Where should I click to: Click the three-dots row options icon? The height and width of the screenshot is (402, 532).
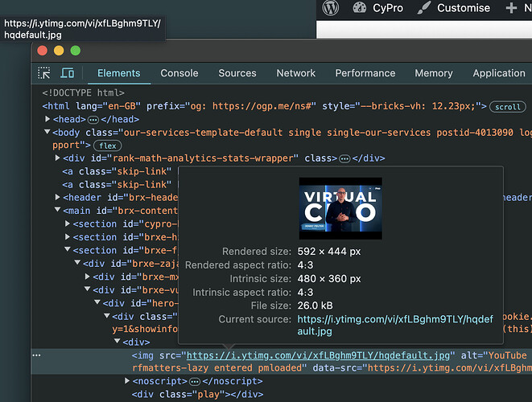point(35,355)
